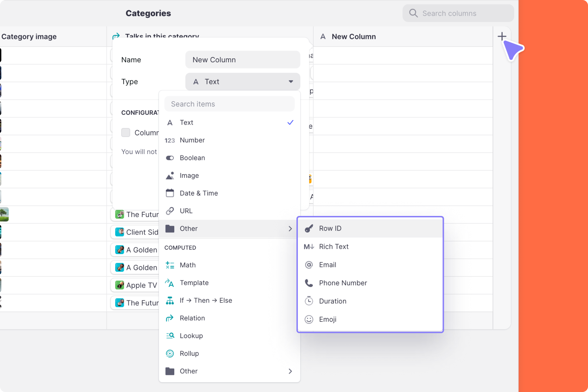
Task: Choose Phone Number from the submenu
Action: (343, 283)
